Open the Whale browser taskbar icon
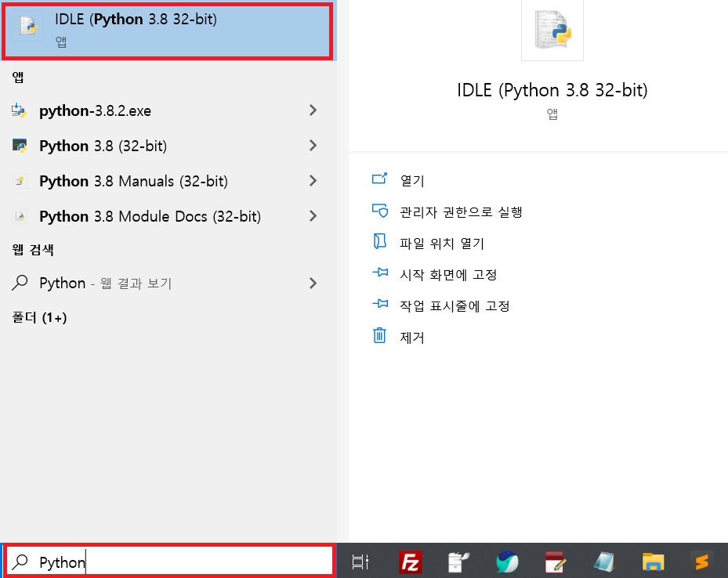 point(507,562)
